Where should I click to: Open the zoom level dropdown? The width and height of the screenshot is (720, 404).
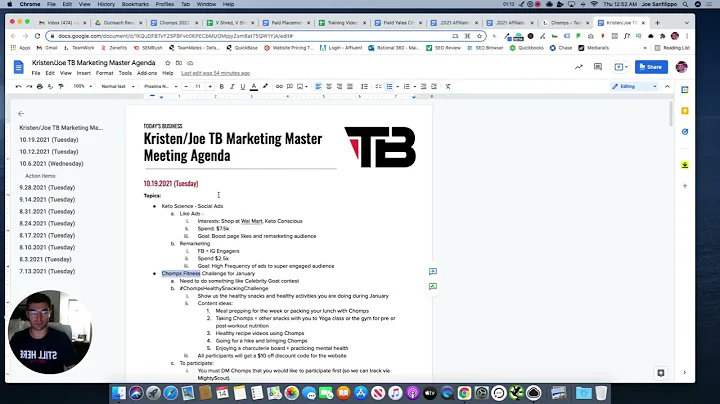tap(83, 86)
